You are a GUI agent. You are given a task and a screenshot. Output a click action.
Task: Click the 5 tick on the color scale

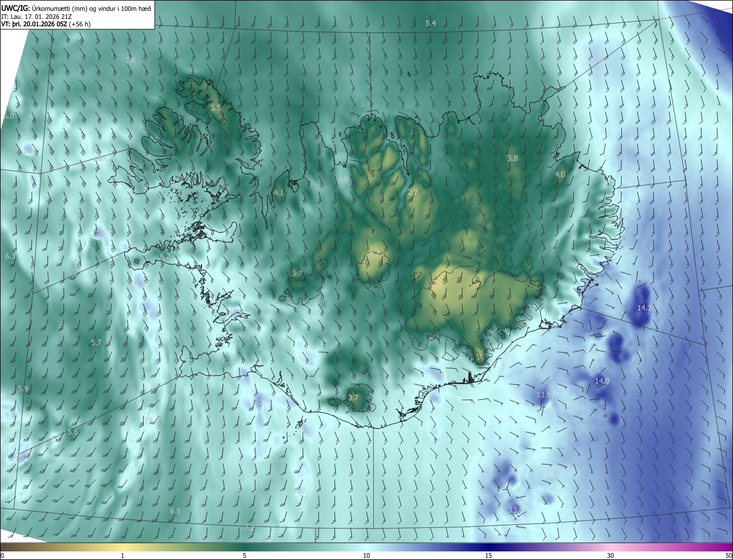coord(245,555)
